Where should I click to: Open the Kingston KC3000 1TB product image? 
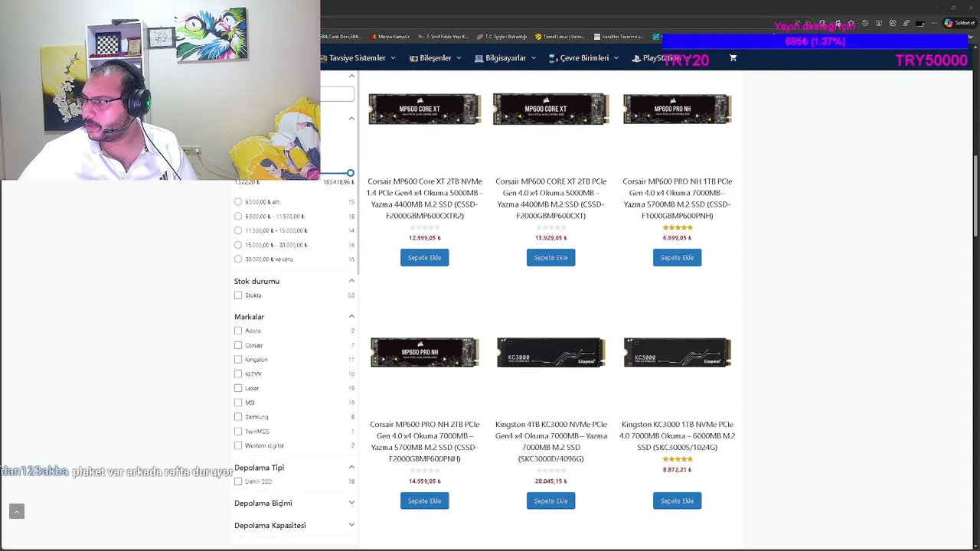[x=677, y=353]
